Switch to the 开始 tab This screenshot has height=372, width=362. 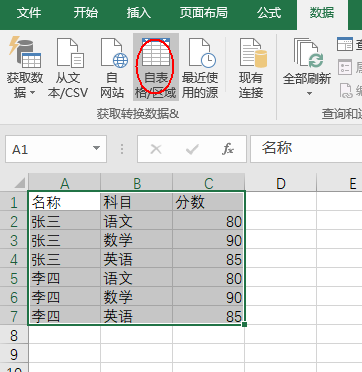pyautogui.click(x=86, y=13)
